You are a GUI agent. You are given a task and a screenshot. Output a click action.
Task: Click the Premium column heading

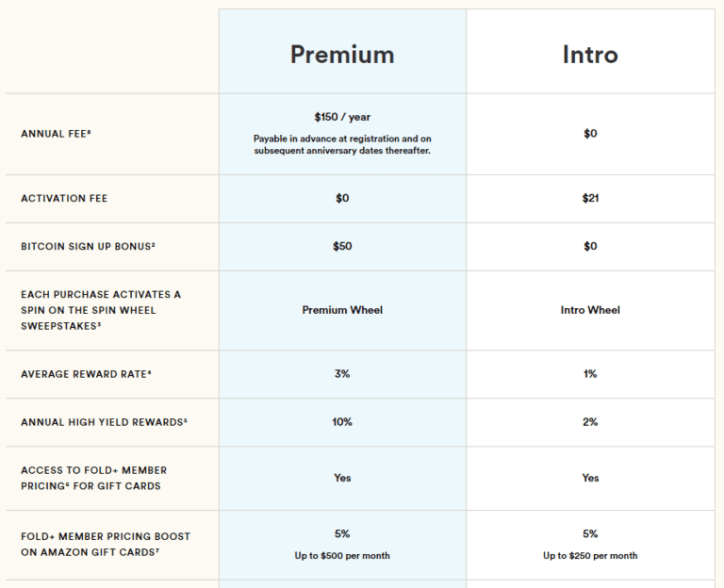pyautogui.click(x=342, y=55)
